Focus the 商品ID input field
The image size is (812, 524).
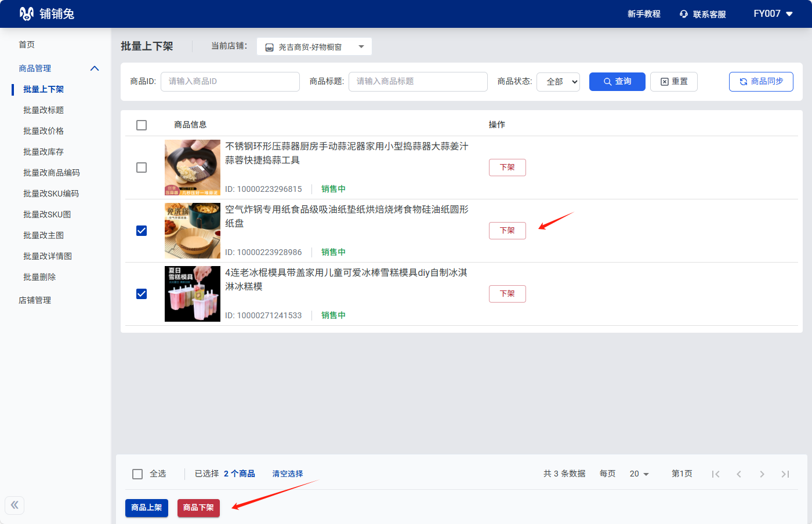(230, 82)
